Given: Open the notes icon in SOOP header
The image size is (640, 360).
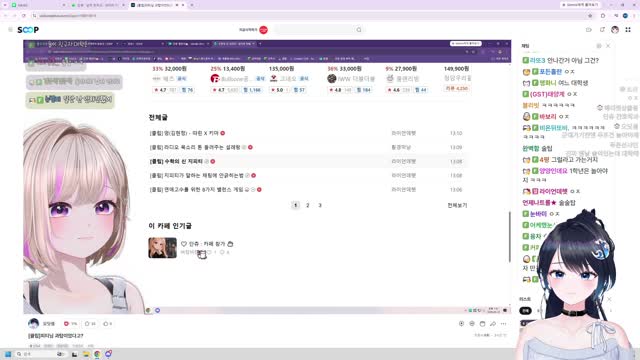Looking at the screenshot, I should pos(602,30).
